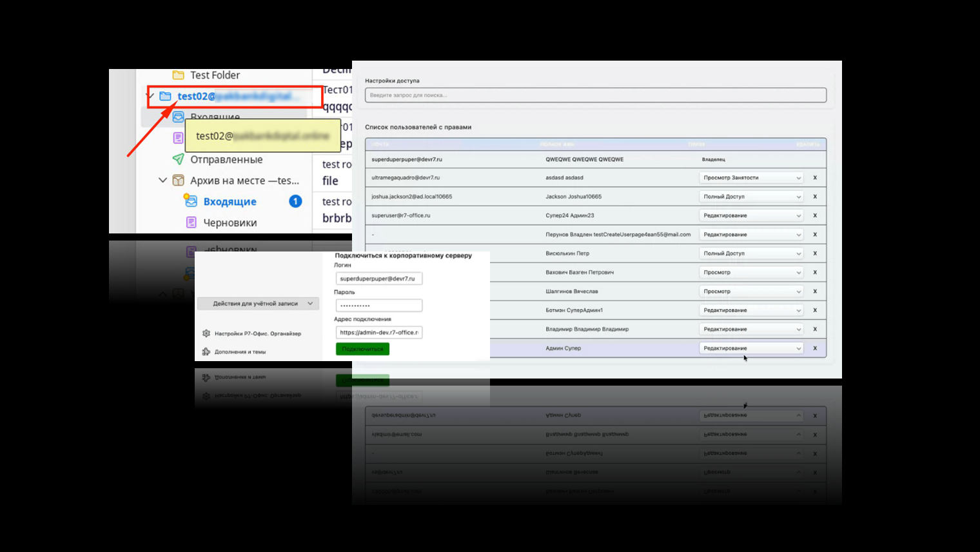Collapse the Архив на месте folder

pyautogui.click(x=162, y=181)
